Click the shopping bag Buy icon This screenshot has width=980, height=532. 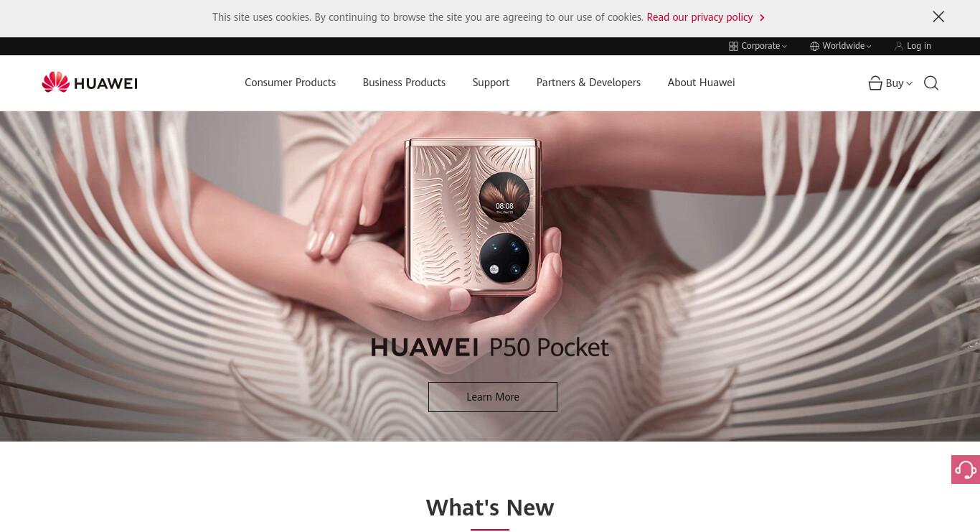[875, 83]
